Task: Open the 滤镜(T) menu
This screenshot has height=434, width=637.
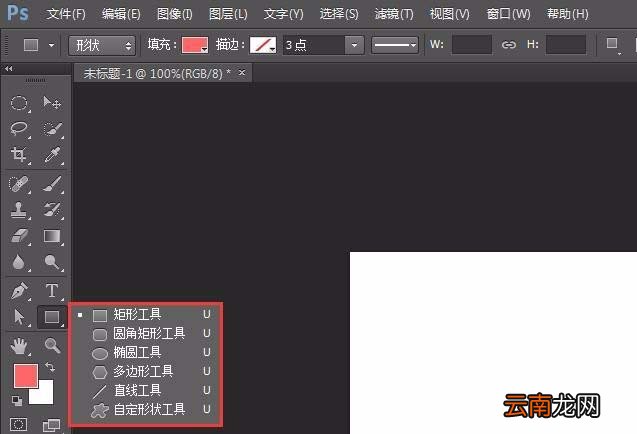Action: 394,14
